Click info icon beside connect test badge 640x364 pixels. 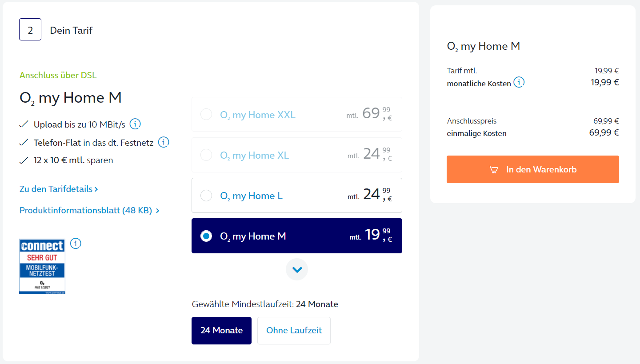coord(76,244)
